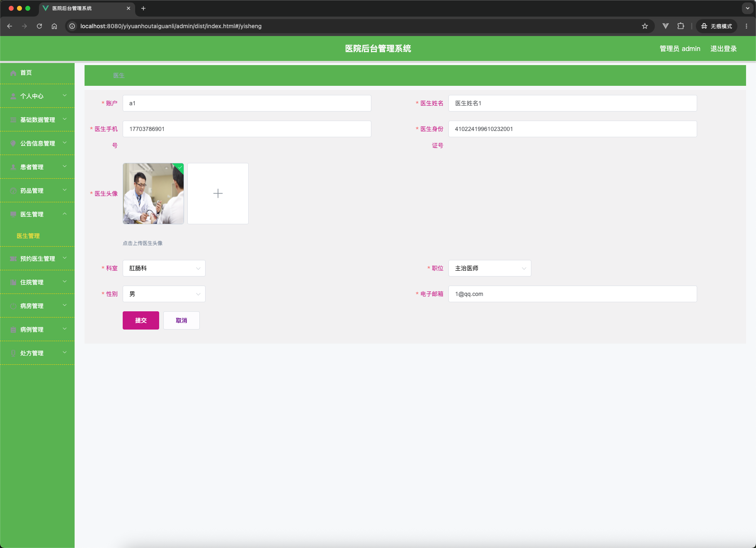Click the 医生 breadcrumb label
This screenshot has height=548, width=756.
[119, 75]
